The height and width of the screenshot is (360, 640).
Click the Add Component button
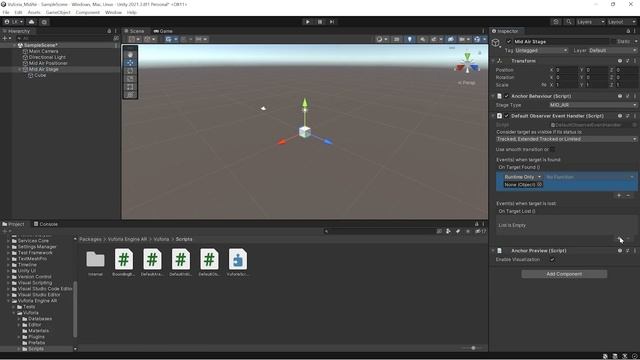(564, 274)
